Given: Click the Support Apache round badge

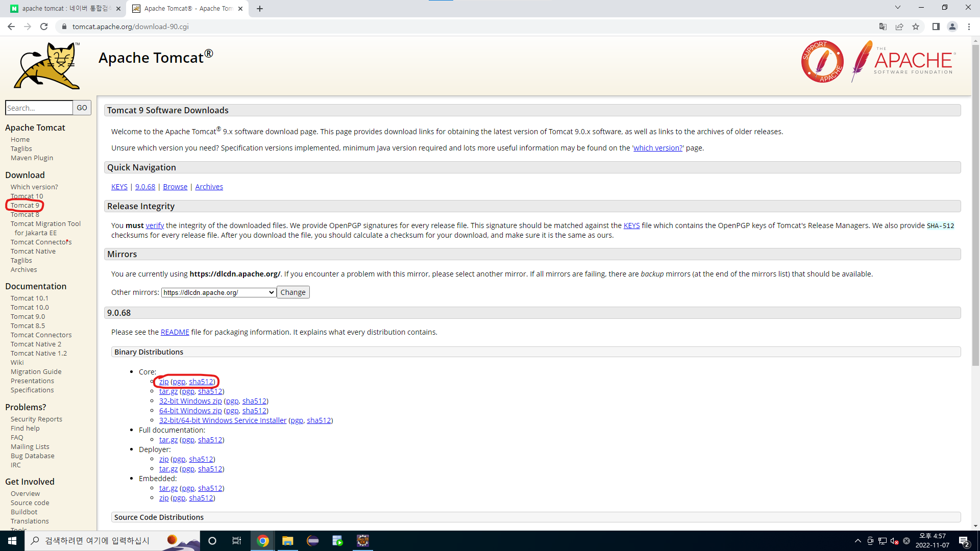Looking at the screenshot, I should click(x=822, y=62).
